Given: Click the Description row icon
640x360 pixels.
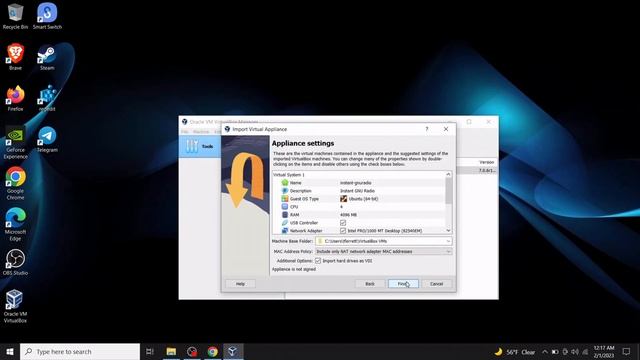Looking at the screenshot, I should [x=285, y=191].
